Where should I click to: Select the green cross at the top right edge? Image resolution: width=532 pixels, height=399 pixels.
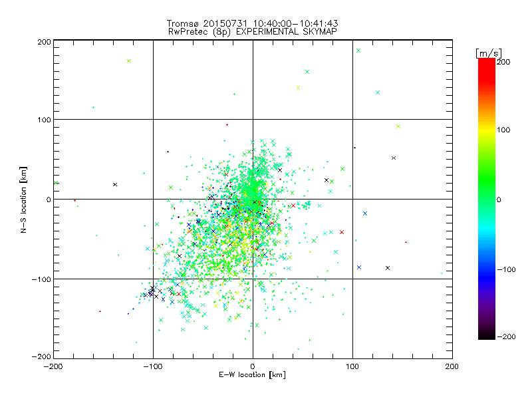click(x=358, y=51)
